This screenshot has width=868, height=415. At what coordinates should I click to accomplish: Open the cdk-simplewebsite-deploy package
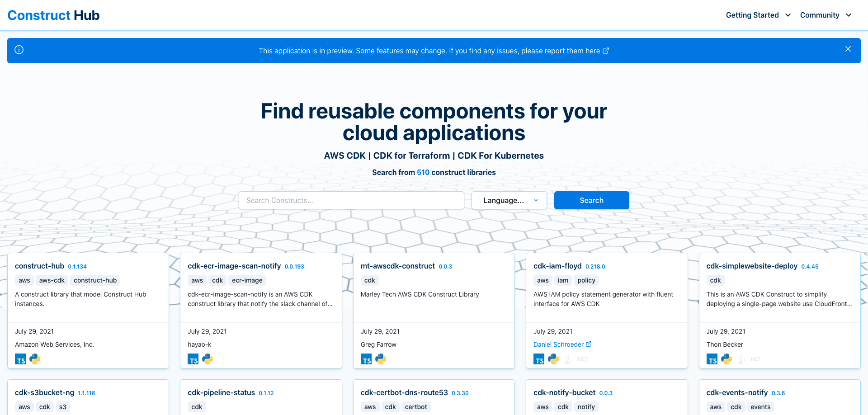click(752, 266)
